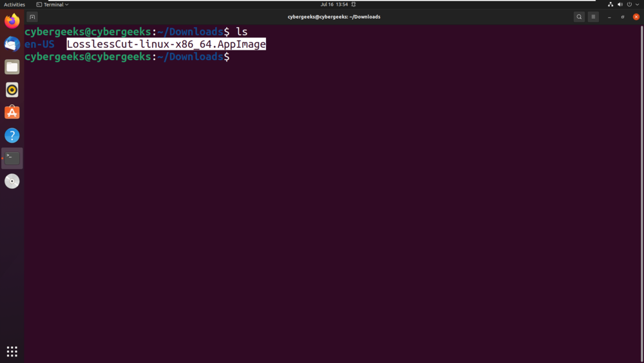Click the terminal search magnifier icon
This screenshot has width=644, height=363.
tap(579, 17)
